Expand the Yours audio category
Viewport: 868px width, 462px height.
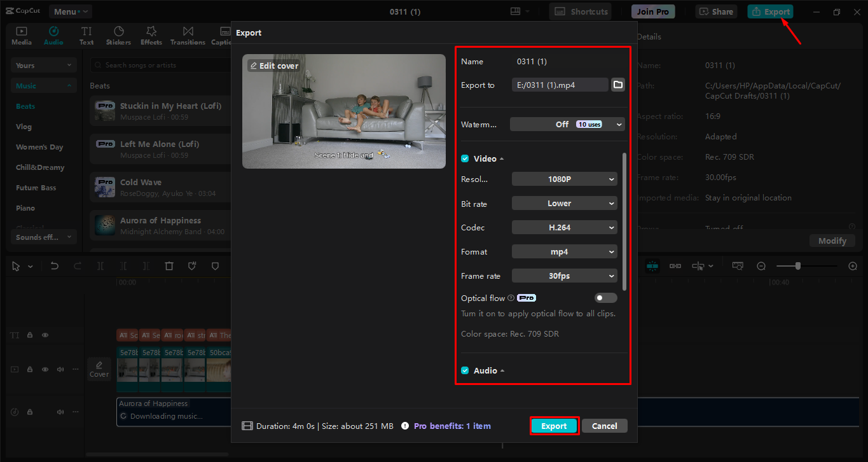(44, 66)
